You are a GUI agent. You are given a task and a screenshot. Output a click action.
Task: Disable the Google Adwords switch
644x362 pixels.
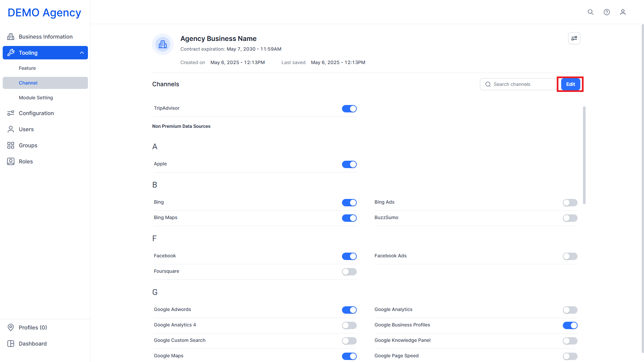[349, 310]
